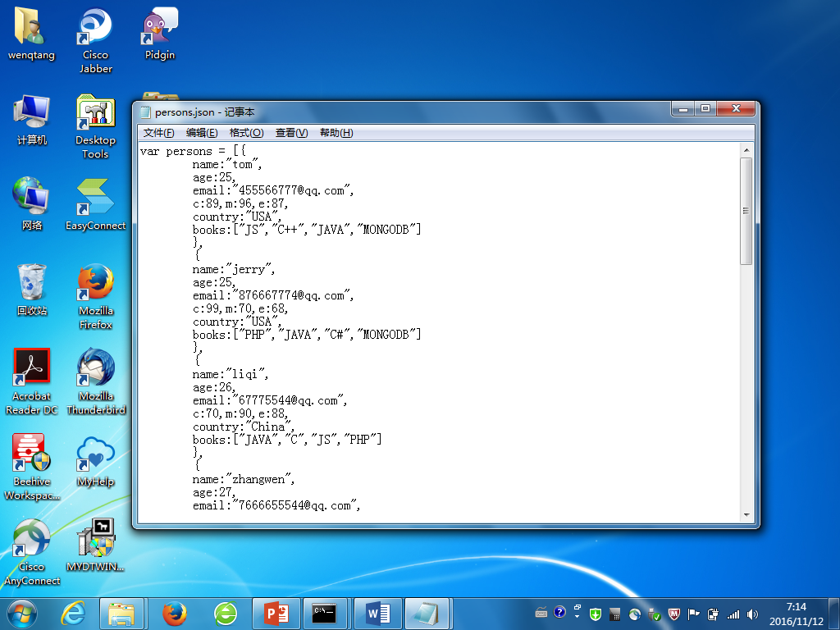
Task: Open network signal tray icon
Action: coord(733,614)
